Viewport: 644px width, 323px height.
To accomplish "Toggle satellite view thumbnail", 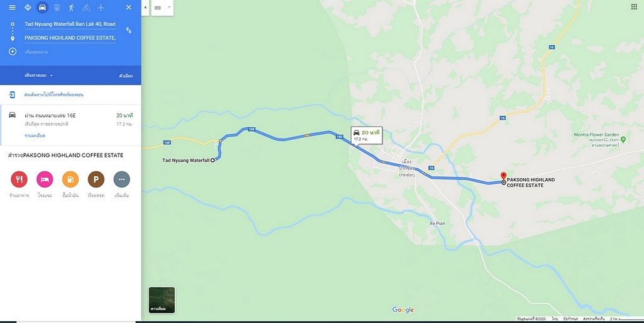I will click(x=162, y=300).
